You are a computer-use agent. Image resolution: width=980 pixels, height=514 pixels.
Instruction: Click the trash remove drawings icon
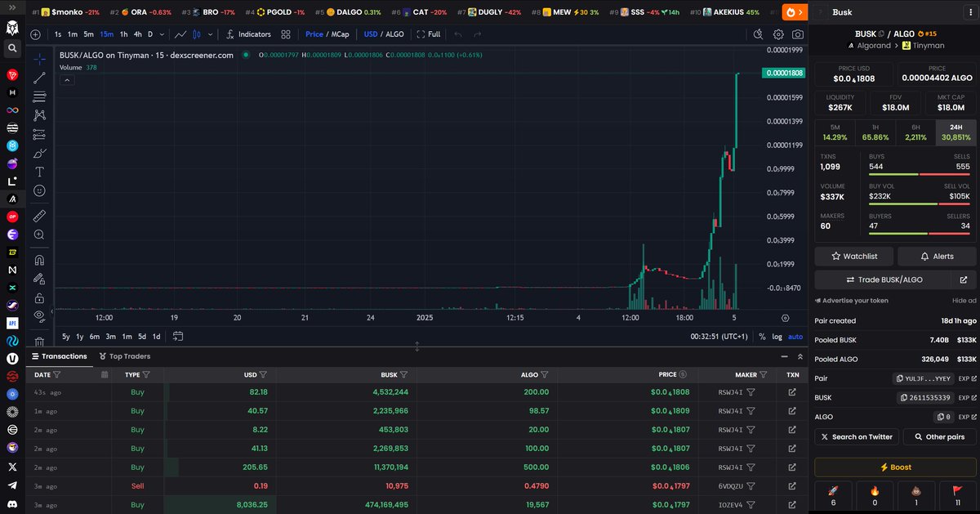pyautogui.click(x=39, y=342)
